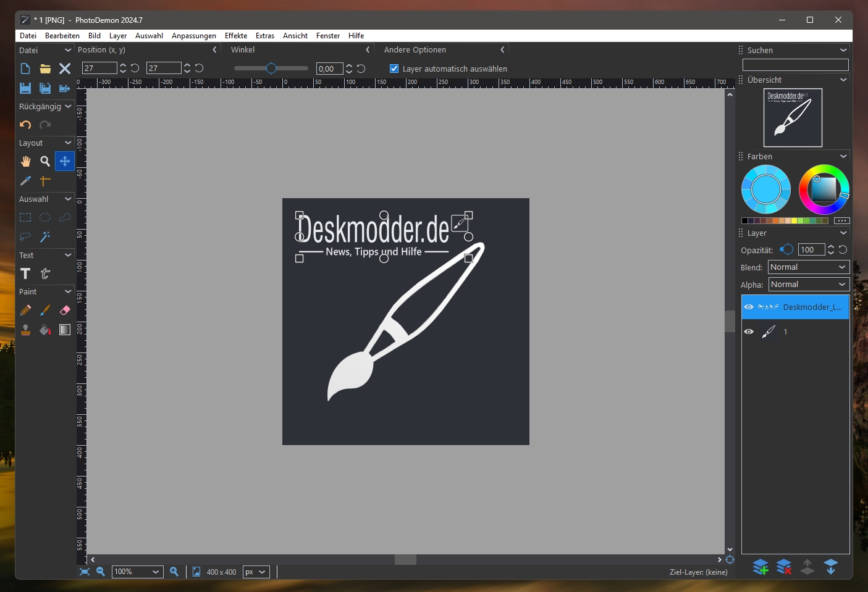Click the Close image X icon
Screen dimensions: 868x592
pos(65,69)
